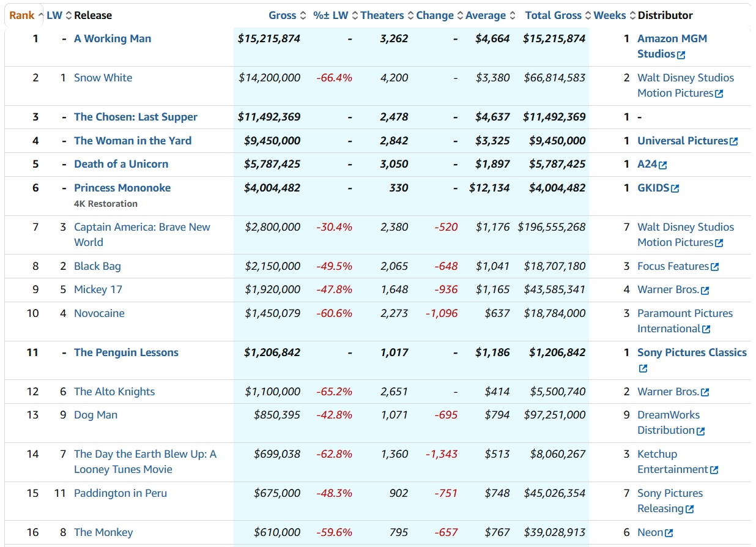Click the external link icon under Sony Pictures Classics
Image resolution: width=756 pixels, height=547 pixels.
[643, 368]
